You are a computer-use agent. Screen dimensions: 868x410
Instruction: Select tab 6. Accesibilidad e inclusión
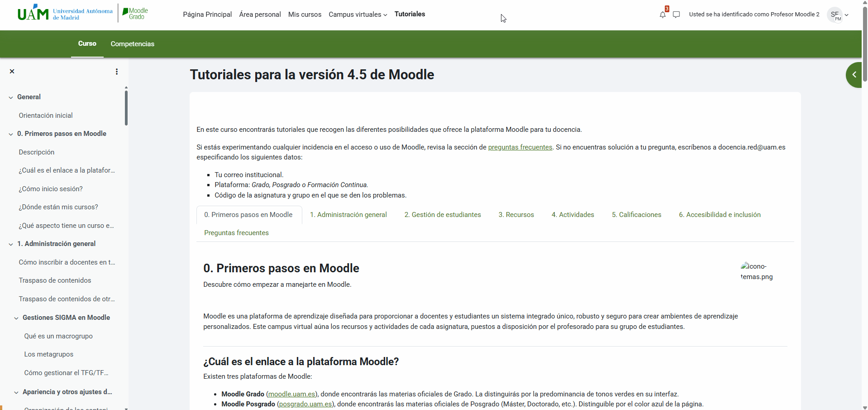[720, 215]
